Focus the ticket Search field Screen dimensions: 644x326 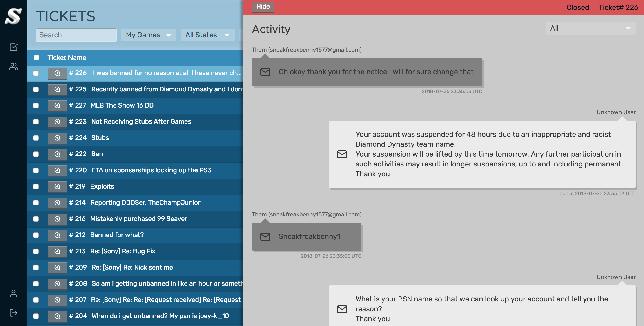tap(76, 35)
